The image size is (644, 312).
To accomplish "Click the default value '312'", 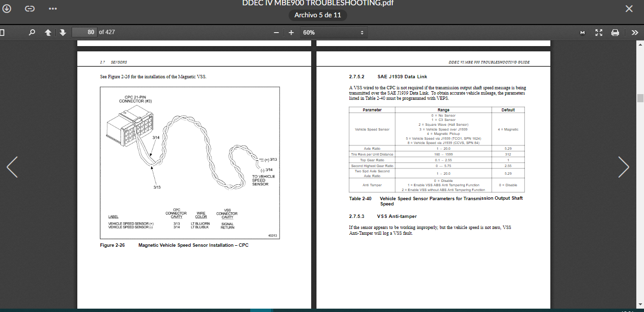I will click(508, 154).
